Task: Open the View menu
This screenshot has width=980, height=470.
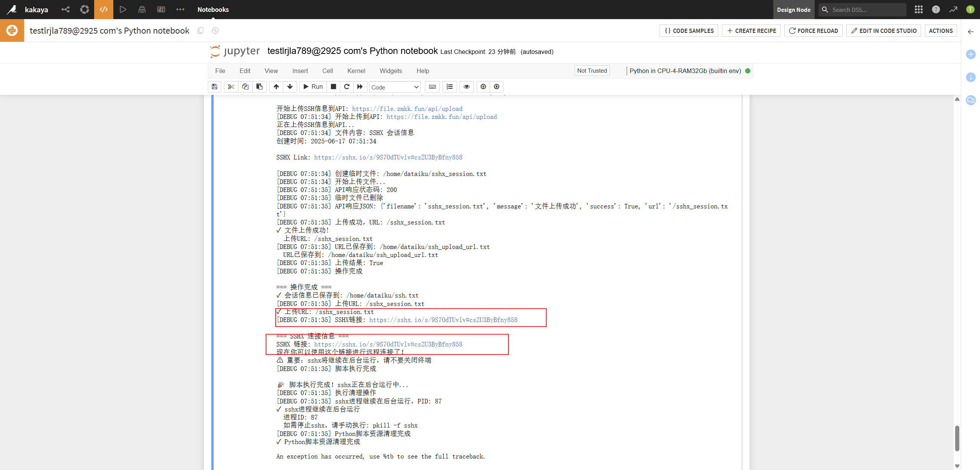Action: click(271, 71)
